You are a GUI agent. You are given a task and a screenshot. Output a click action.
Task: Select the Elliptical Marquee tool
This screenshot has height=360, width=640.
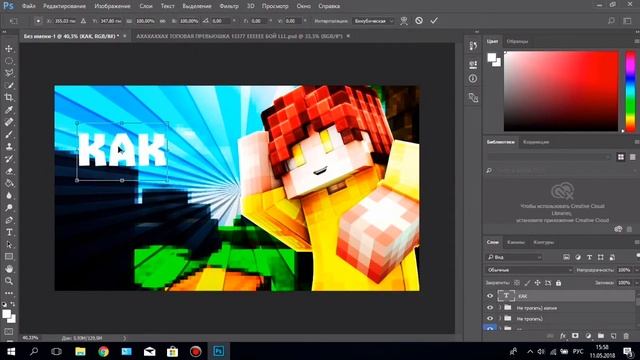[9, 61]
